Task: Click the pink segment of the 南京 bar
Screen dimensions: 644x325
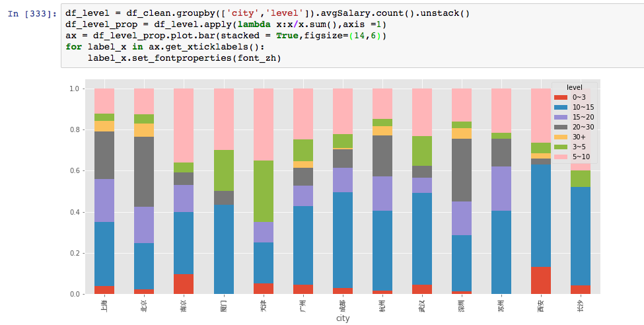Action: pyautogui.click(x=184, y=126)
